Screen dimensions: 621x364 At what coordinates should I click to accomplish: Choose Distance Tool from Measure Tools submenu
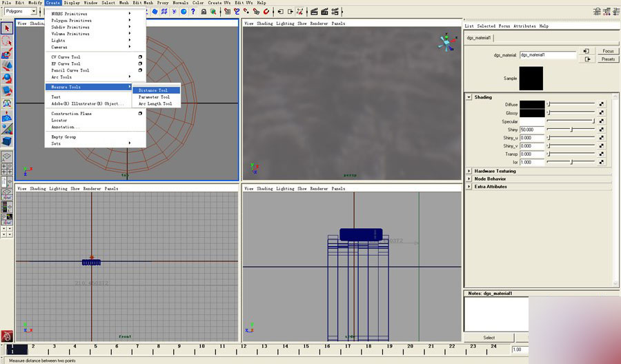[x=152, y=90]
